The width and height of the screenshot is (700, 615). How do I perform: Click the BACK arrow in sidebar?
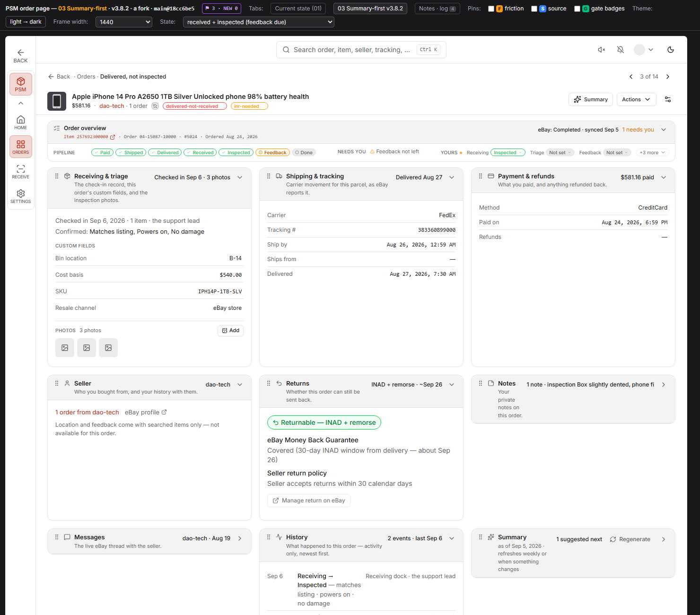[x=20, y=55]
